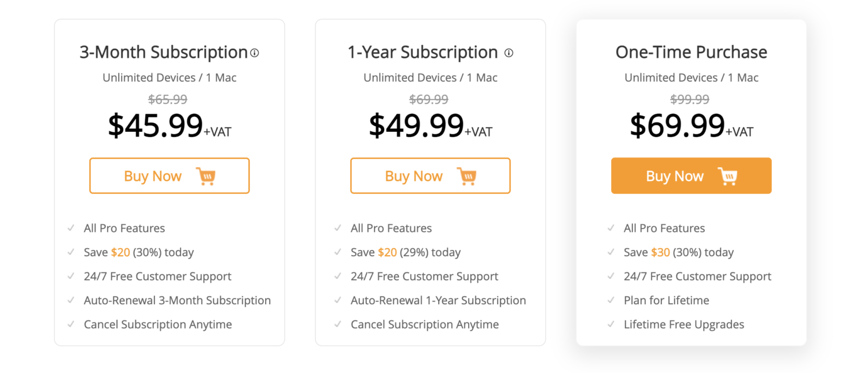Click the $49.99 price
Viewport: 868px width, 373px height.
(417, 125)
